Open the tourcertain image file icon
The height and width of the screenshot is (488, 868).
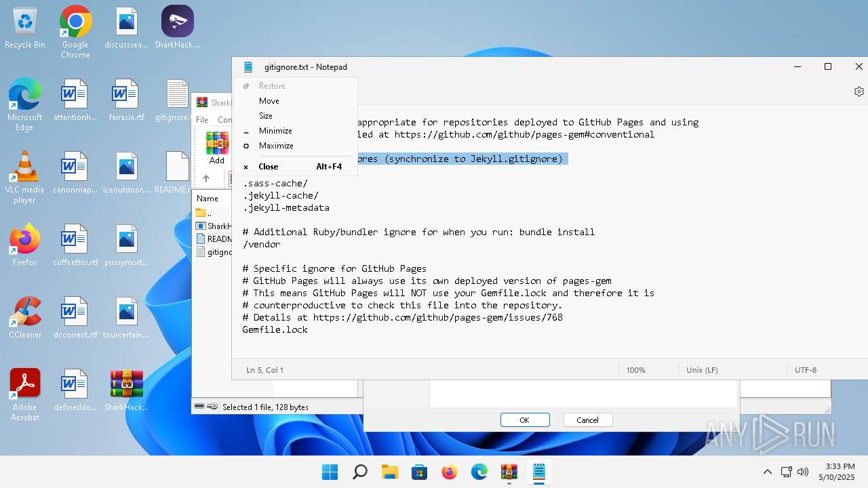[126, 319]
